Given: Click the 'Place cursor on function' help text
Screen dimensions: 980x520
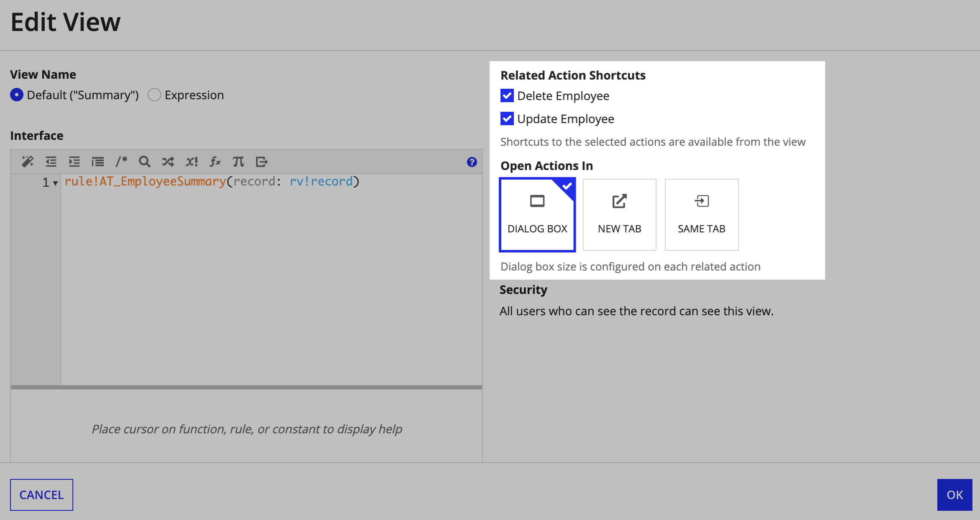Looking at the screenshot, I should tap(247, 429).
